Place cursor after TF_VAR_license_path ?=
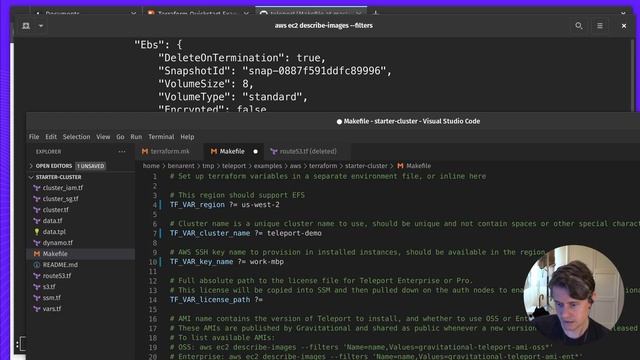640x360 pixels. pos(264,300)
